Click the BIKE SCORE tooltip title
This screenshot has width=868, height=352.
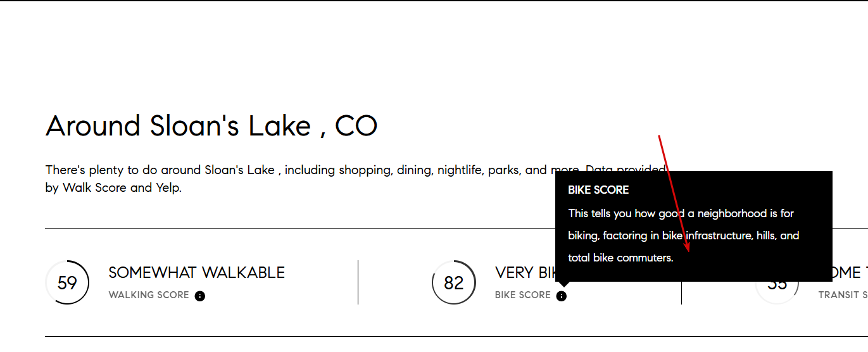(x=598, y=190)
